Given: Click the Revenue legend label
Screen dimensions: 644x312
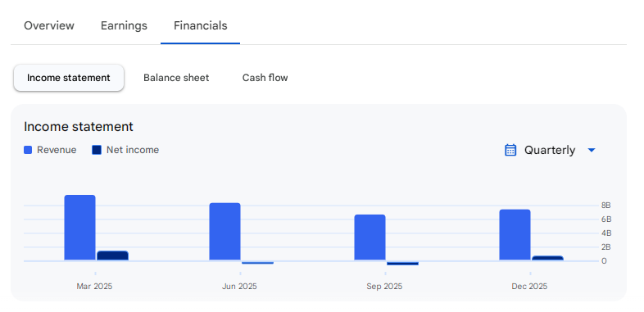Looking at the screenshot, I should (57, 150).
